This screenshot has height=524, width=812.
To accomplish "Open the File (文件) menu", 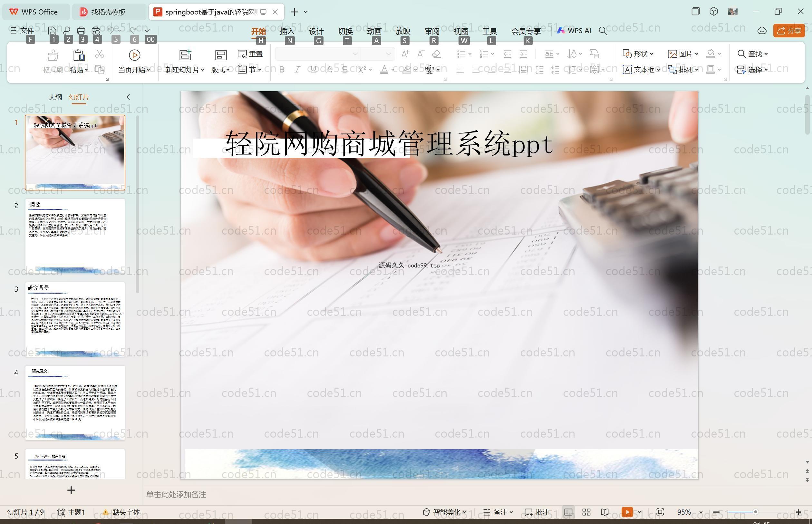I will 22,31.
